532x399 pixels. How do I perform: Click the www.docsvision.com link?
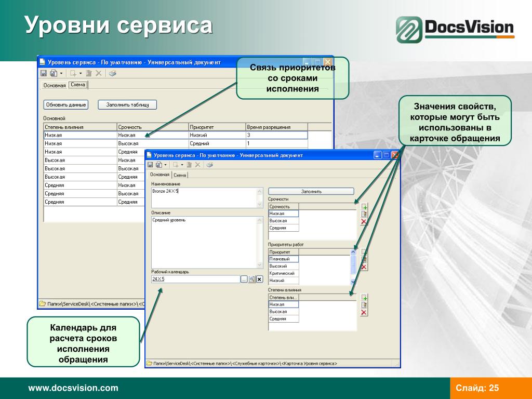point(73,388)
